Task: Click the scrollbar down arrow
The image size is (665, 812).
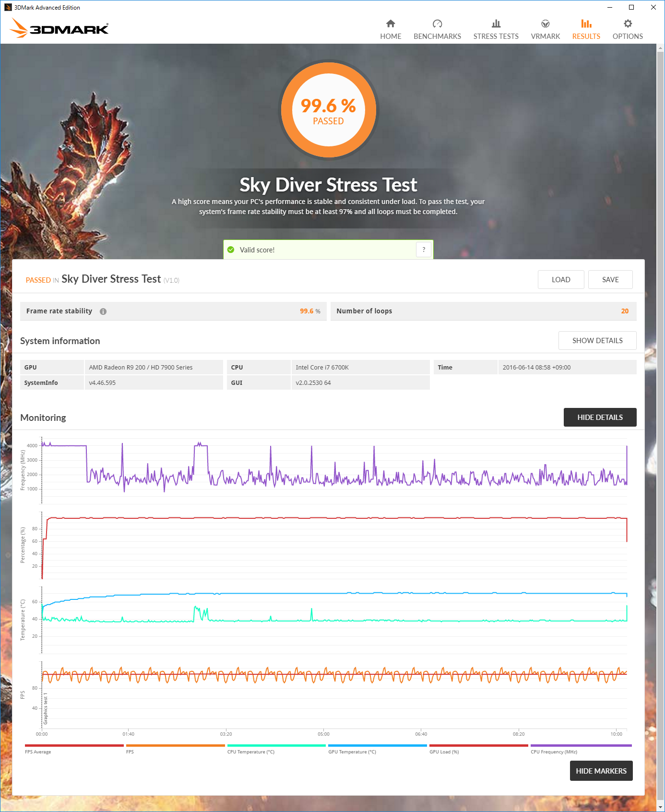Action: pyautogui.click(x=661, y=808)
